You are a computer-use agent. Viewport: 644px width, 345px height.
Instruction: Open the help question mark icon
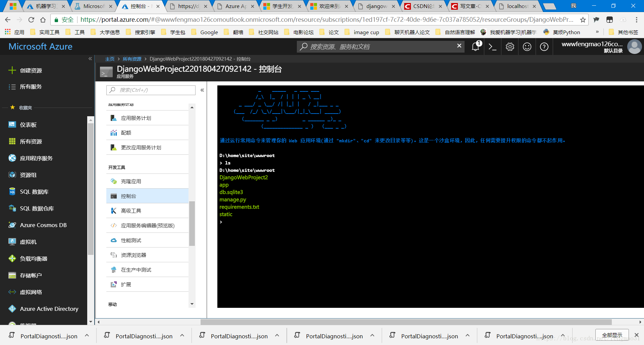[x=544, y=47]
